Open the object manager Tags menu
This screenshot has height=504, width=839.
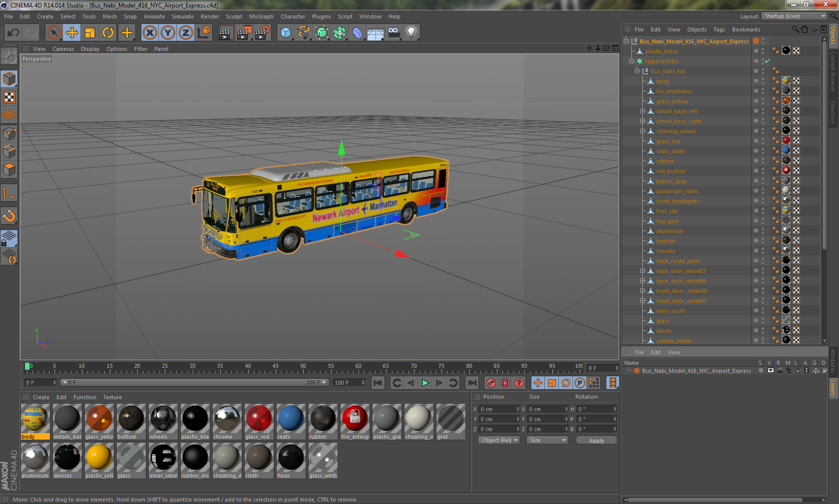coord(719,29)
